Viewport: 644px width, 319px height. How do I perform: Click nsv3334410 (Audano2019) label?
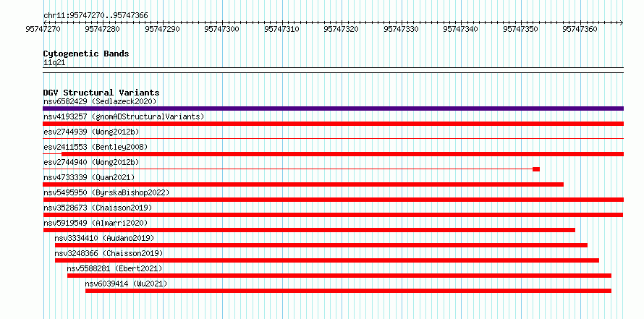(x=104, y=238)
